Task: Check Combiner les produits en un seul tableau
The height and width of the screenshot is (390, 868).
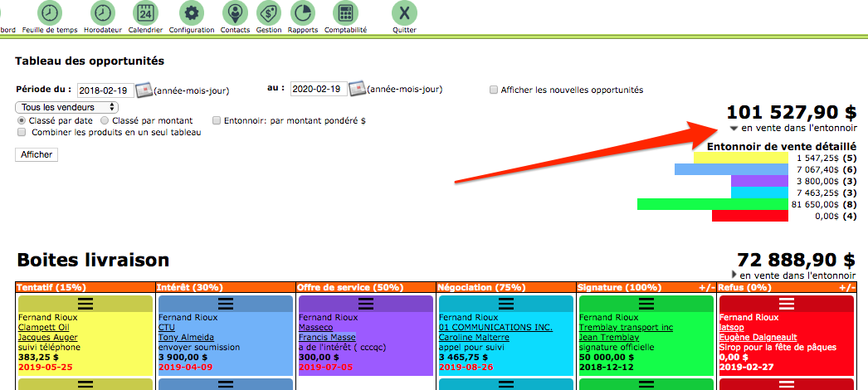Action: (22, 133)
